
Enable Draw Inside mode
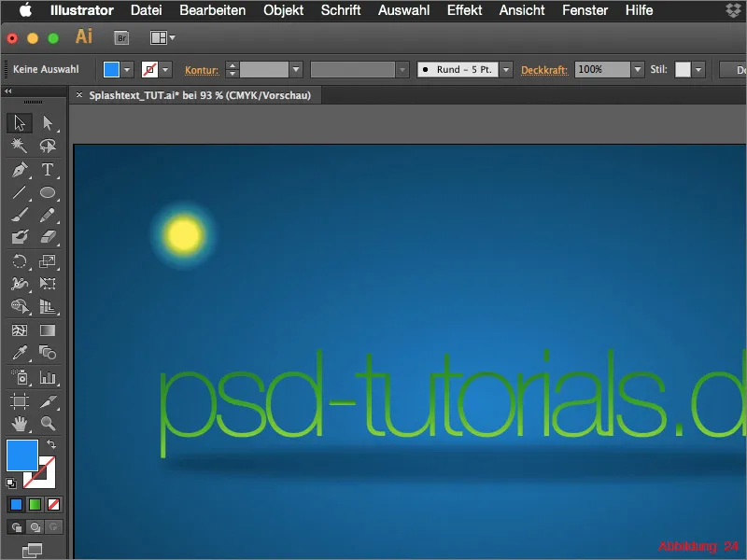53,527
